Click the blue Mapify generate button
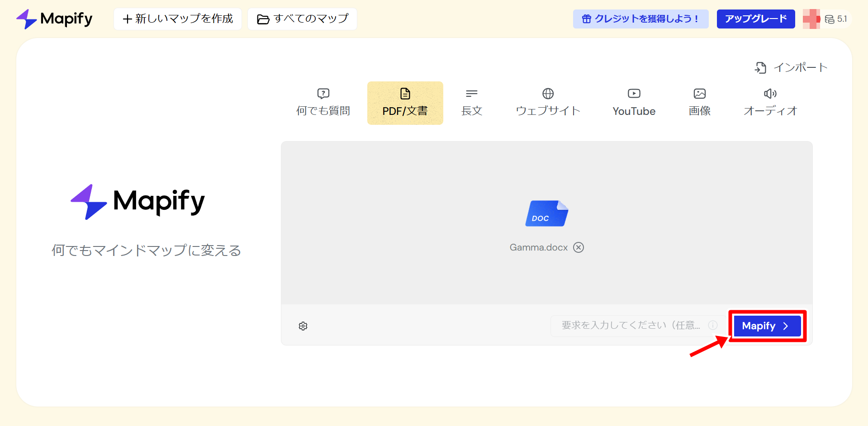 point(767,326)
